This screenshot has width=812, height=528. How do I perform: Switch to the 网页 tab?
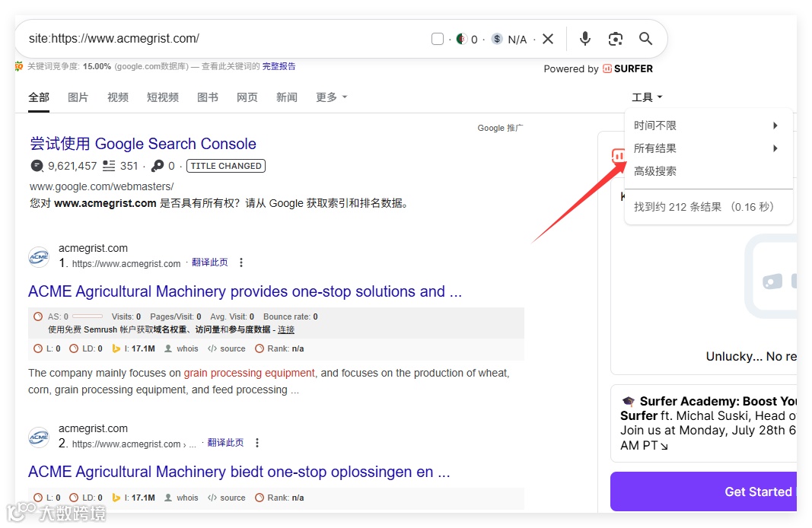(247, 97)
